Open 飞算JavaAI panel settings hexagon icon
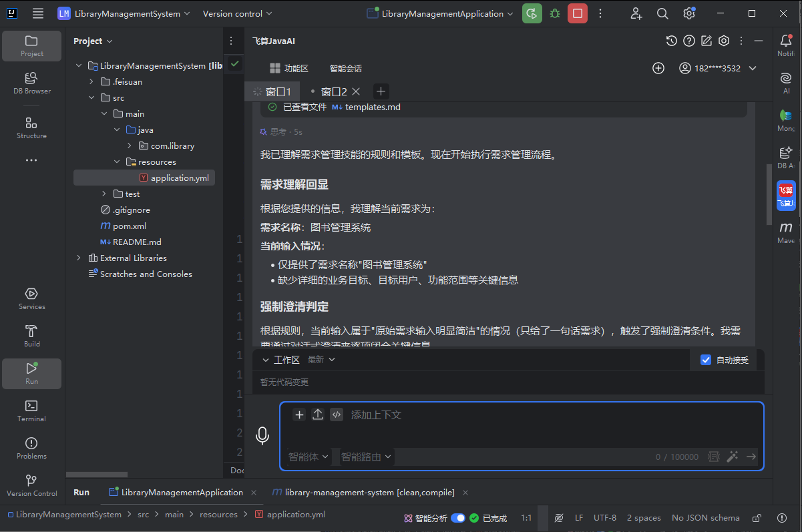This screenshot has height=532, width=802. pos(724,41)
